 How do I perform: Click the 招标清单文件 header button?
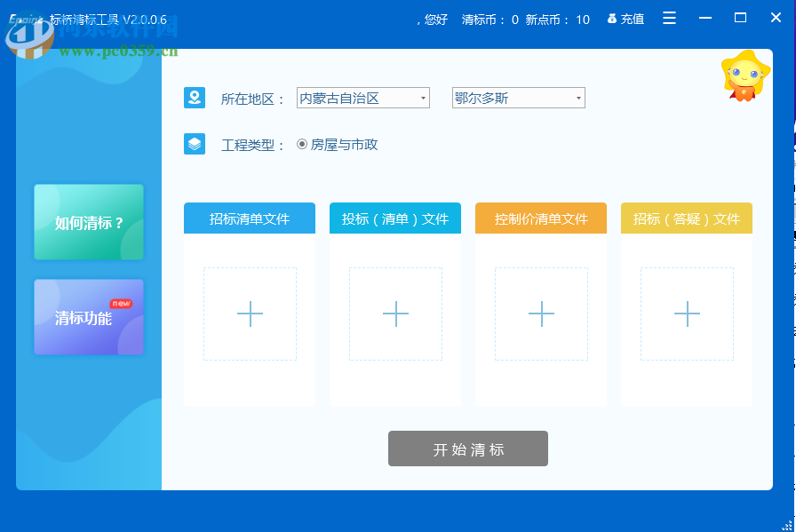point(250,218)
